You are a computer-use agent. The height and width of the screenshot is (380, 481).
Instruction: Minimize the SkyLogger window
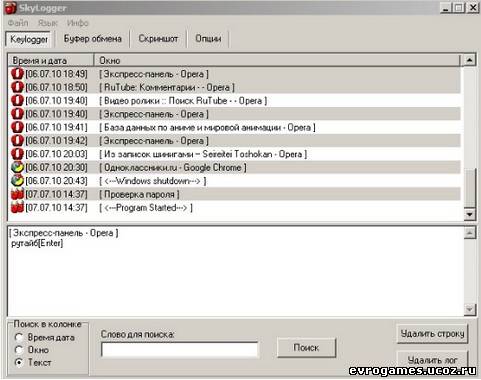click(446, 7)
